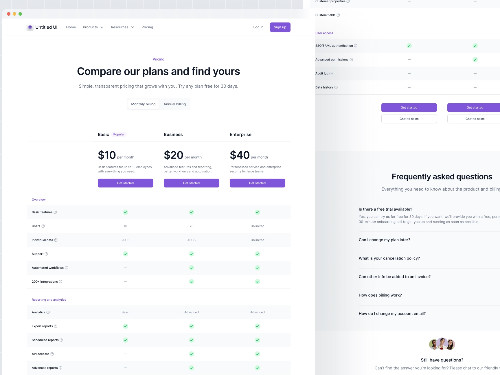
Task: Expand the 'How does billing work?' question
Action: tap(380, 295)
